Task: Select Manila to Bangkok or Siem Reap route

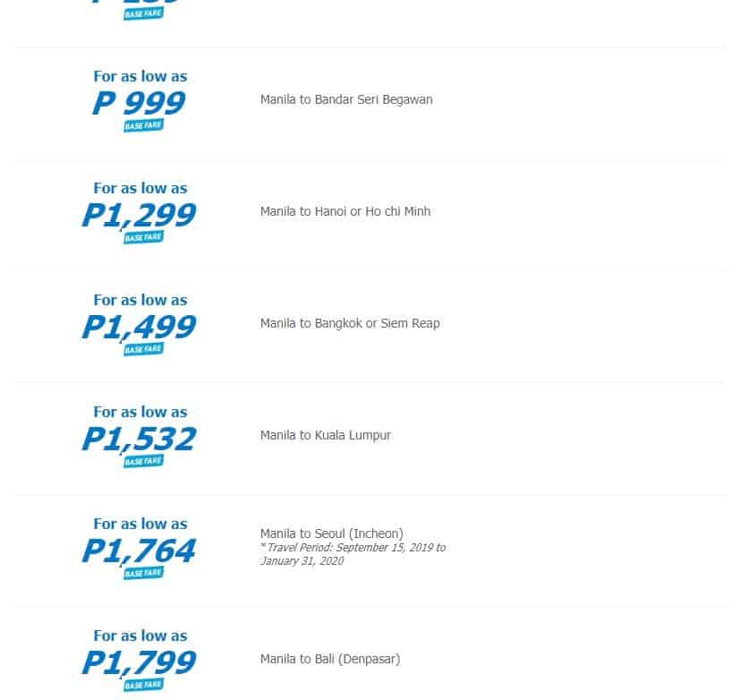Action: 350,323
